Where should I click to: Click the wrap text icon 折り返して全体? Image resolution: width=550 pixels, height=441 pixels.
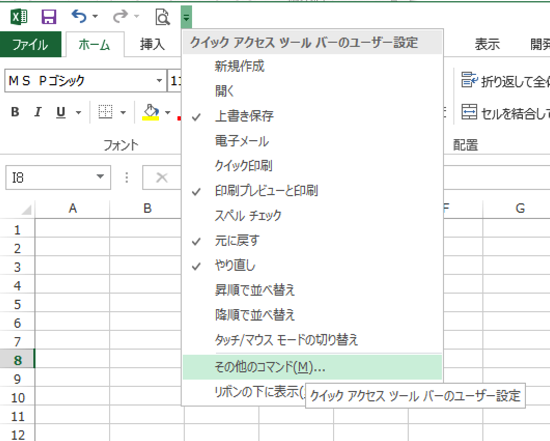(469, 80)
